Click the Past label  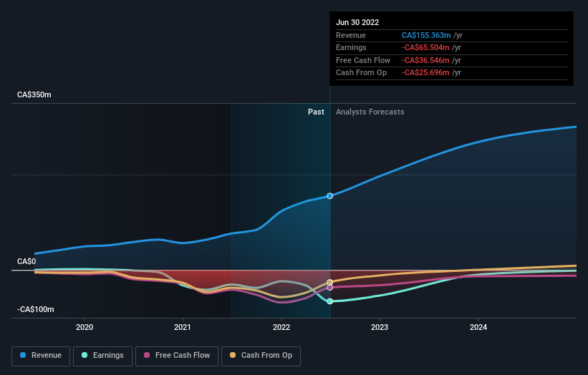316,112
